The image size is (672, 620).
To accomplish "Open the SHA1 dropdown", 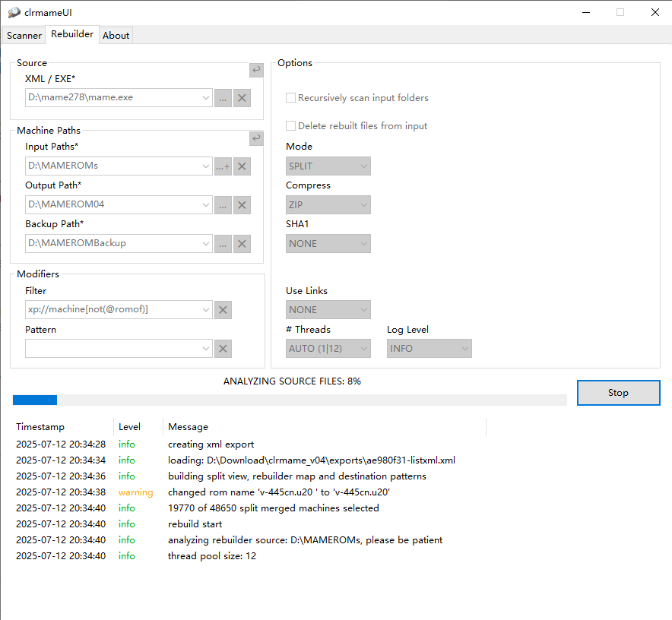I will point(328,243).
